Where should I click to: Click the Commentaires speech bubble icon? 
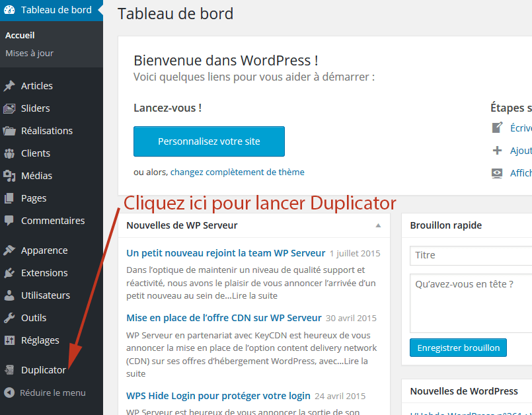coord(9,221)
